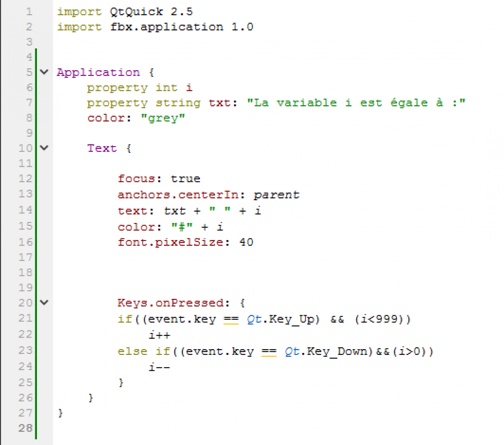Click the anchors.centerIn property
504x445 pixels.
(x=178, y=195)
